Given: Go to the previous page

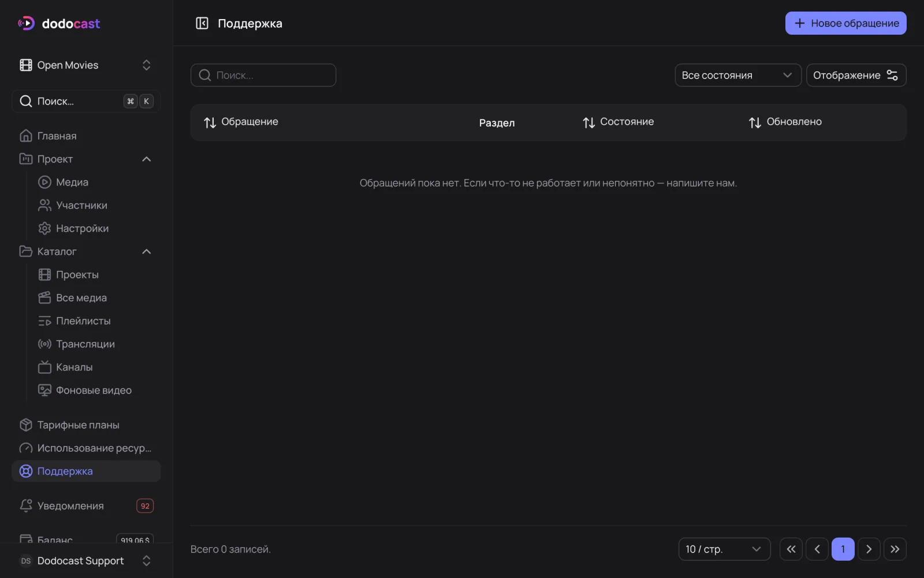Looking at the screenshot, I should [x=817, y=549].
